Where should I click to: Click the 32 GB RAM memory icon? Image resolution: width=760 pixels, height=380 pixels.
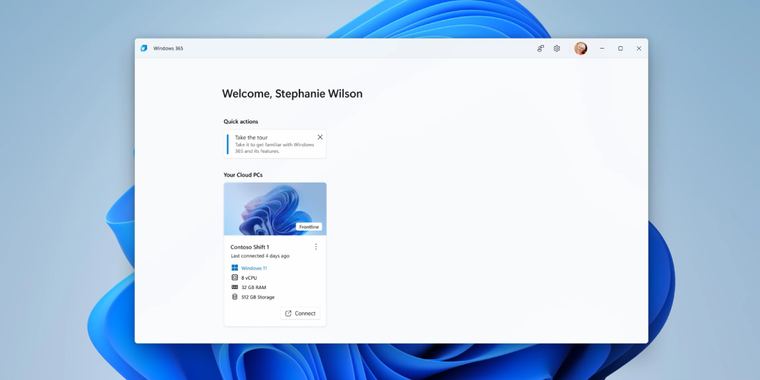tap(235, 287)
